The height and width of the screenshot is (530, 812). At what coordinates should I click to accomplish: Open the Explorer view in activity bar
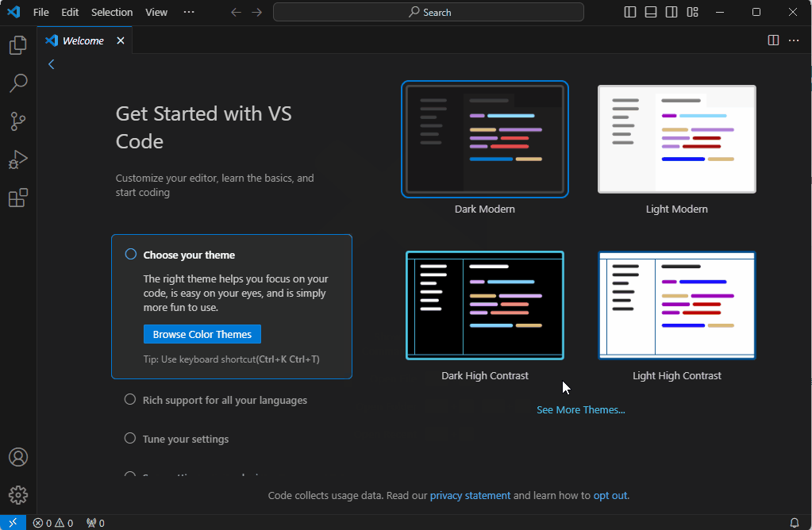(17, 45)
